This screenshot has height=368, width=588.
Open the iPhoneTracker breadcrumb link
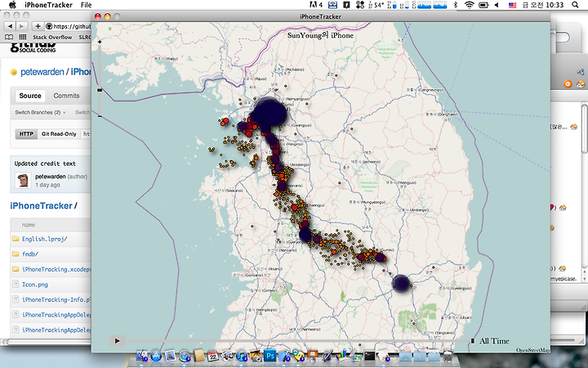41,206
